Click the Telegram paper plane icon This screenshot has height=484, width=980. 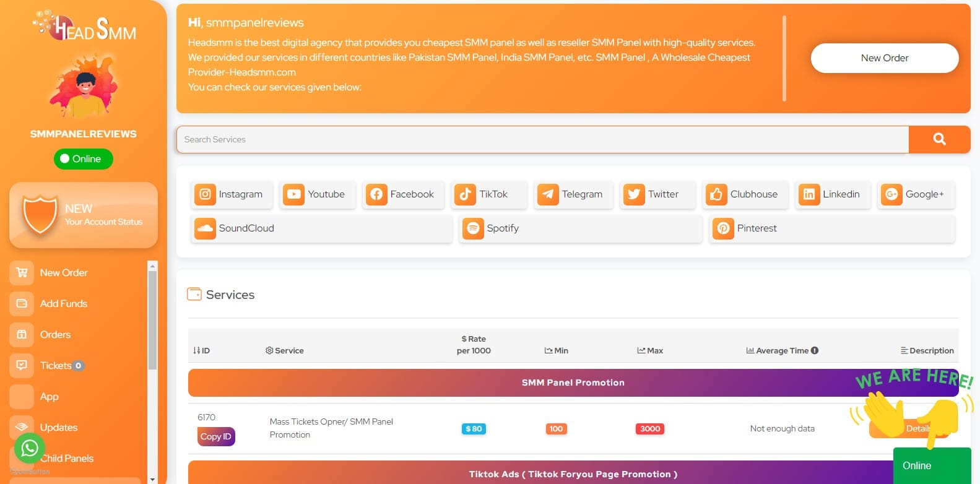click(547, 194)
